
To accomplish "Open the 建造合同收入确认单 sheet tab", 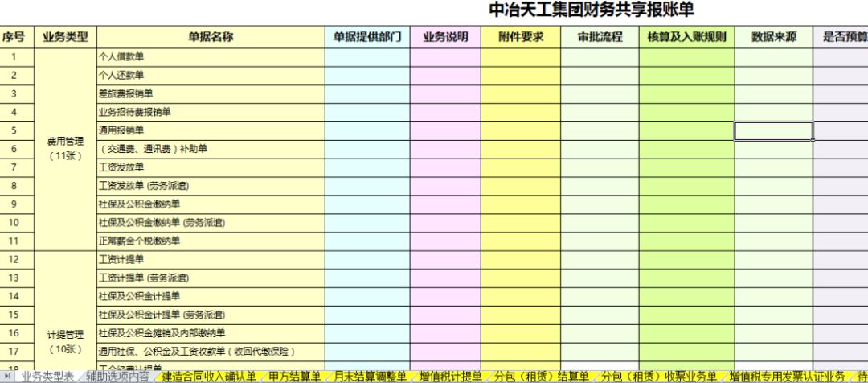I will (209, 377).
